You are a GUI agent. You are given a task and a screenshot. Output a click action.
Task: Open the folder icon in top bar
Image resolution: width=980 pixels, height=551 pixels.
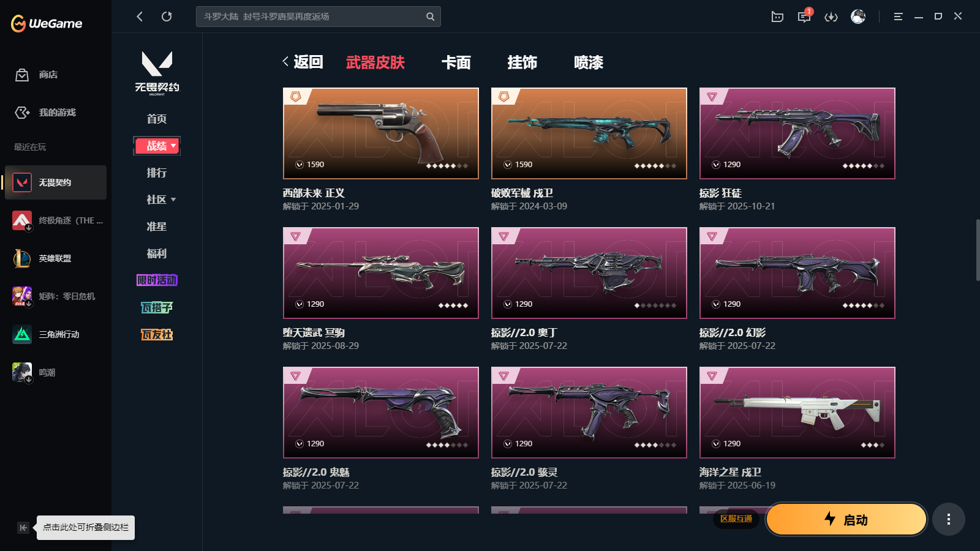coord(777,17)
